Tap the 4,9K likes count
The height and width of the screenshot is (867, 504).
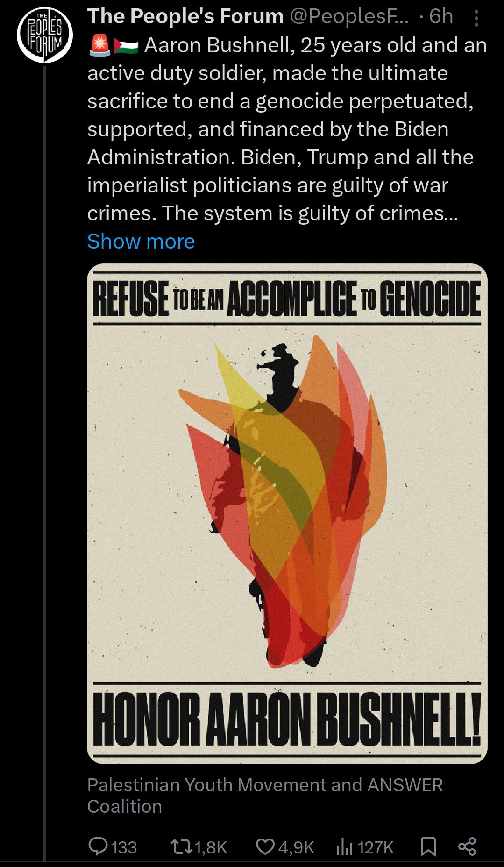[296, 847]
